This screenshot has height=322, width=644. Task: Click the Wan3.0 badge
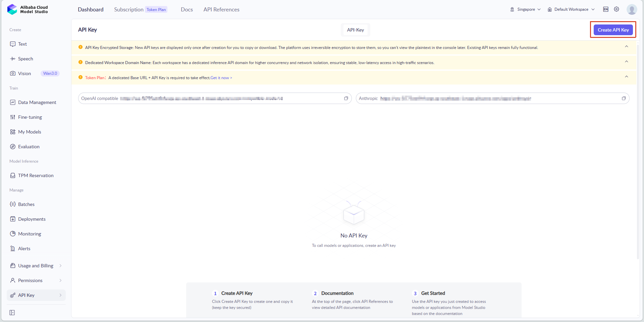[50, 73]
